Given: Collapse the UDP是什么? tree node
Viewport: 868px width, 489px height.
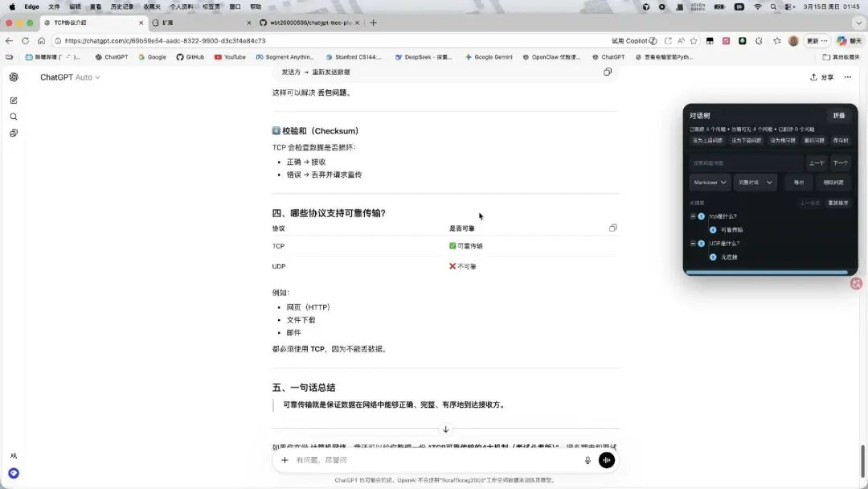Looking at the screenshot, I should point(693,243).
